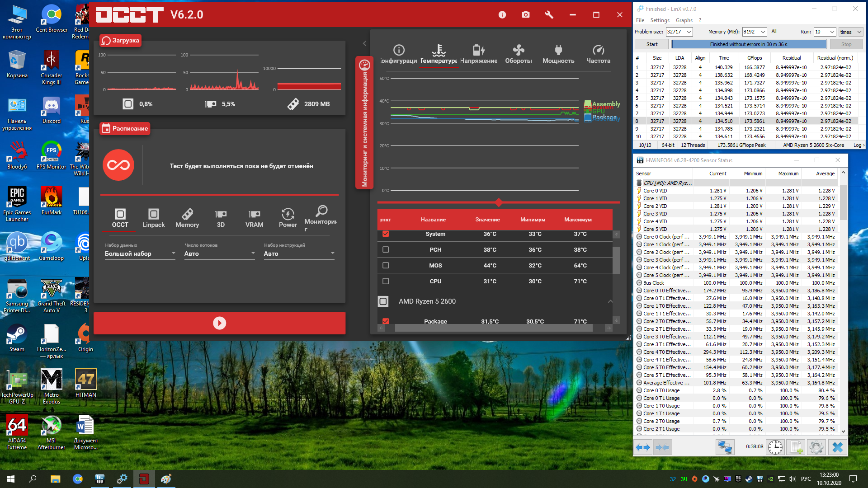The width and height of the screenshot is (868, 488).
Task: Enable the PCH temperature checkbox
Action: point(386,249)
